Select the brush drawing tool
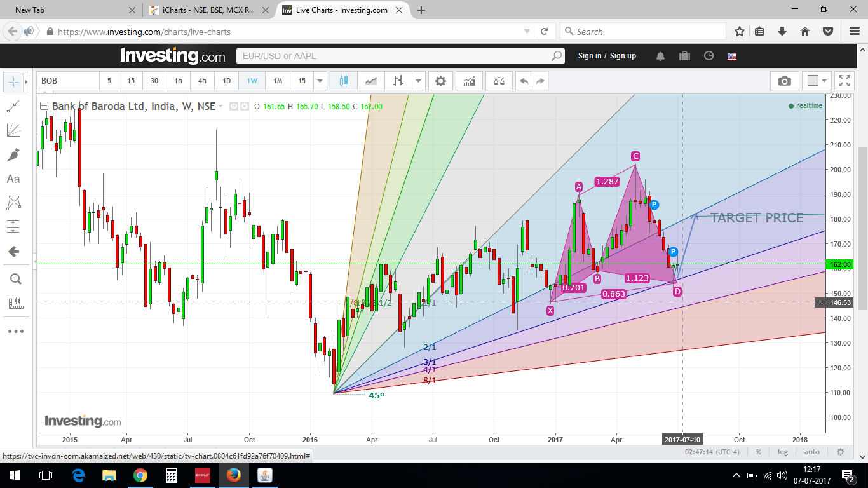The height and width of the screenshot is (488, 868). point(13,155)
